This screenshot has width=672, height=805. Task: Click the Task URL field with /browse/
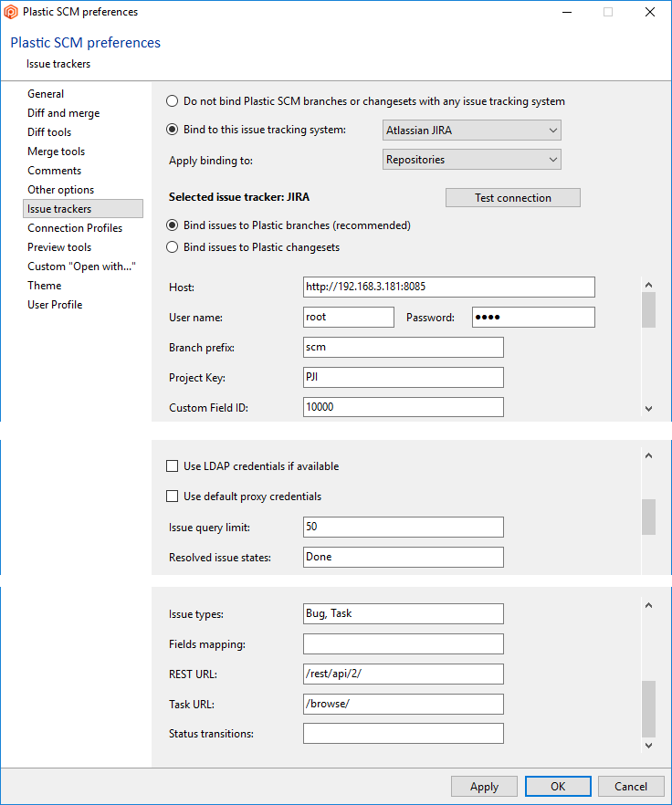pos(404,704)
